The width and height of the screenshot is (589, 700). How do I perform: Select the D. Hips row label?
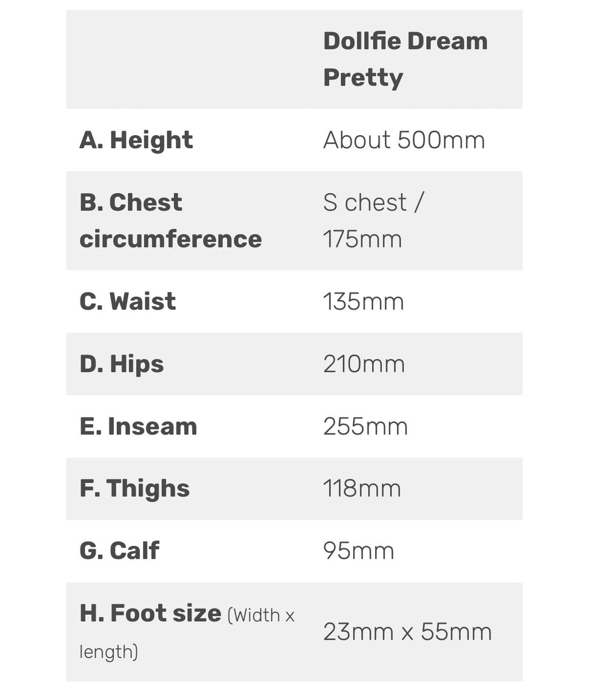click(122, 364)
